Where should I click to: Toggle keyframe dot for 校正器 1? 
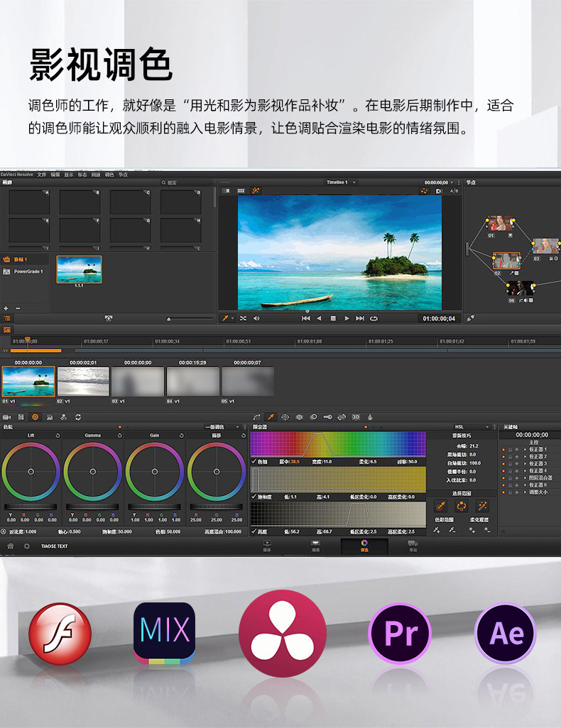pyautogui.click(x=503, y=449)
